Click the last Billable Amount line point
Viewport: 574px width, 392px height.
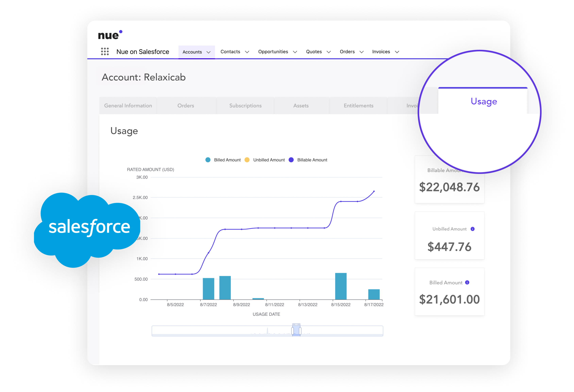tap(374, 191)
